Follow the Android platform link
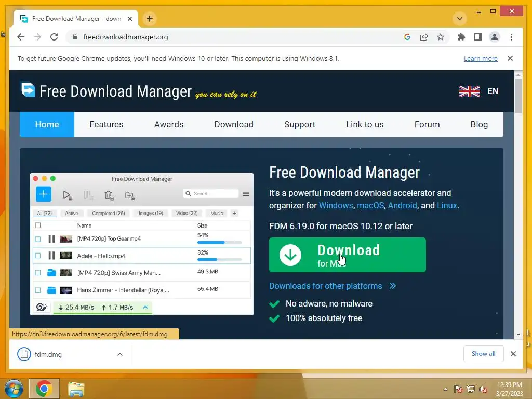Image resolution: width=532 pixels, height=399 pixels. coord(403,206)
